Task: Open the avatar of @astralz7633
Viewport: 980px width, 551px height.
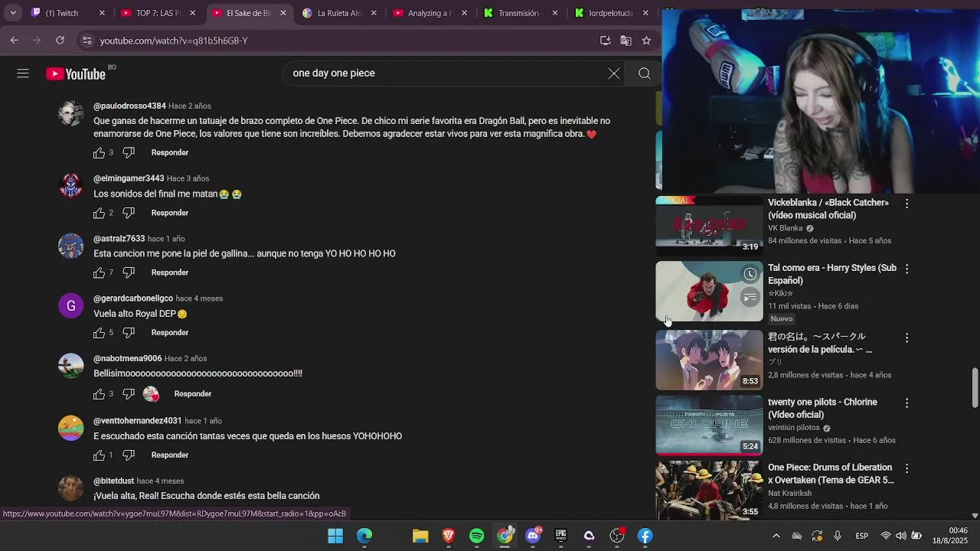Action: (71, 246)
